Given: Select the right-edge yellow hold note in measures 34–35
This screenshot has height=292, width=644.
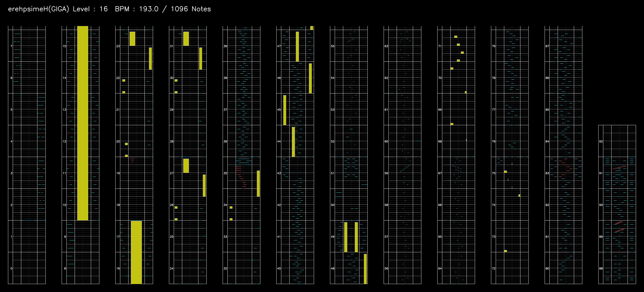Looking at the screenshot, I should click(x=258, y=183).
